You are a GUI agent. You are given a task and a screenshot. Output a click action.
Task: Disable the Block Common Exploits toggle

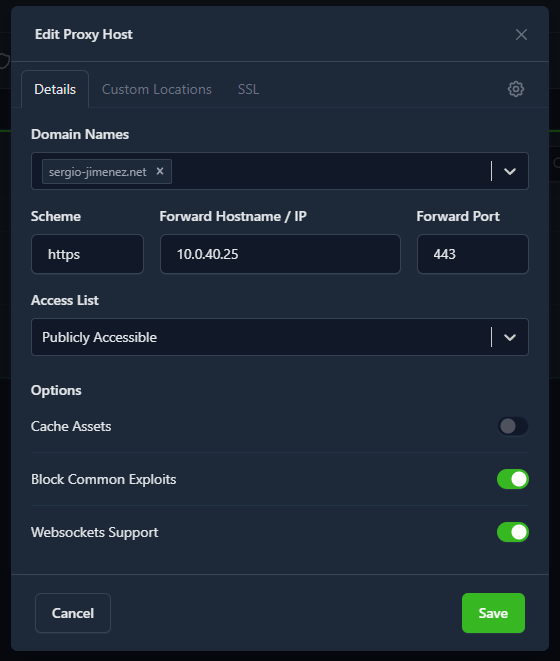coord(513,479)
